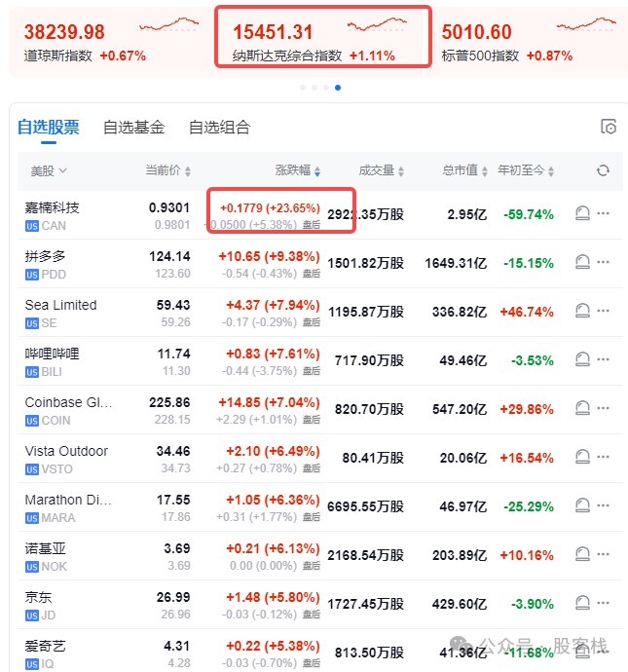Viewport: 628px width, 672px height.
Task: Sort by 当前价 column
Action: [x=167, y=170]
